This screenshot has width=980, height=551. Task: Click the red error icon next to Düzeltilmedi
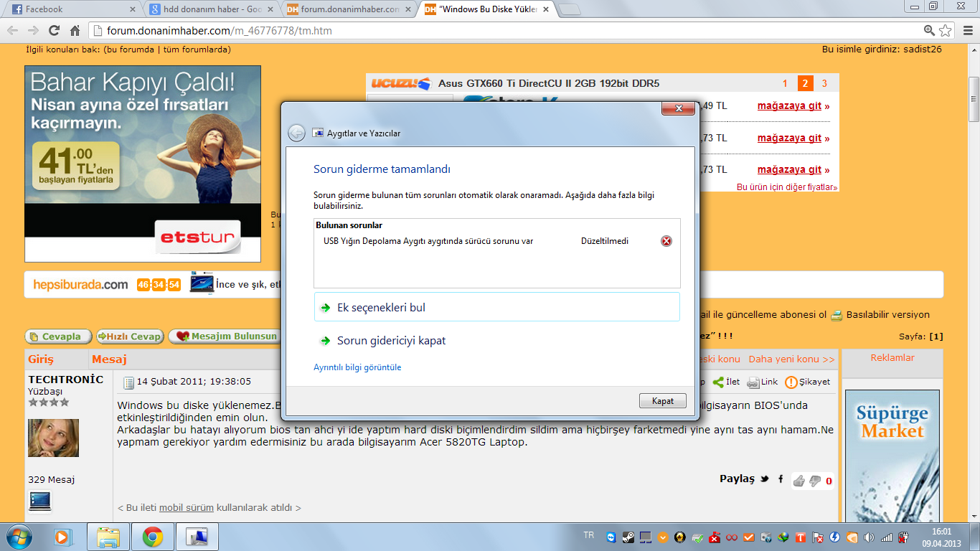pos(666,241)
